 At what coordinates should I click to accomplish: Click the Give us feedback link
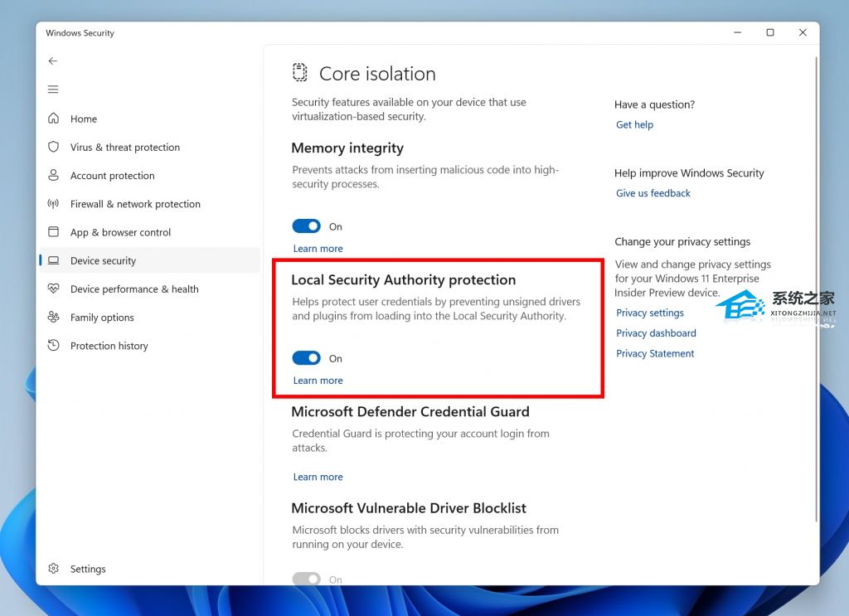point(653,193)
